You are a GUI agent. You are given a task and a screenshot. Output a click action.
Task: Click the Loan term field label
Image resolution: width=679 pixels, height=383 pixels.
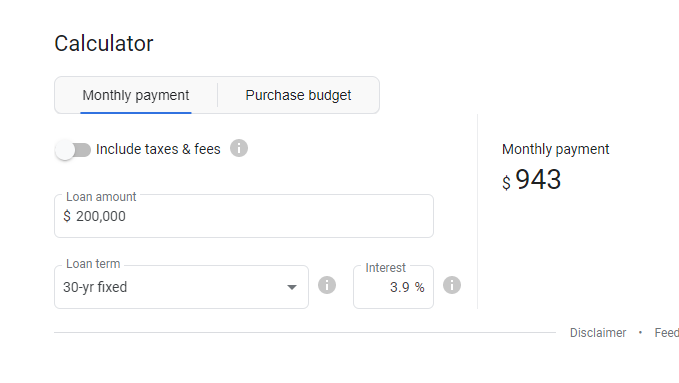coord(93,264)
